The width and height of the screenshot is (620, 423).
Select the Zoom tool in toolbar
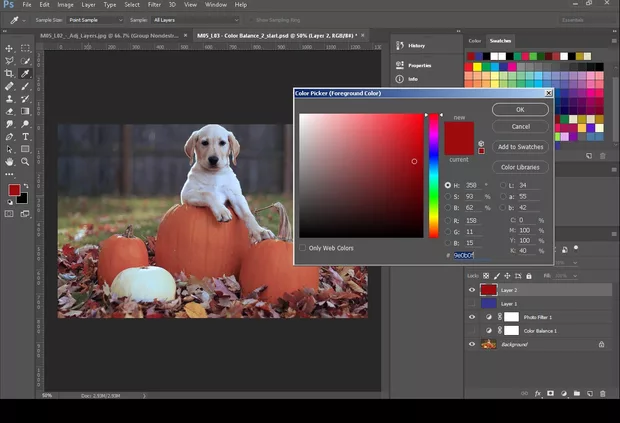pyautogui.click(x=25, y=161)
